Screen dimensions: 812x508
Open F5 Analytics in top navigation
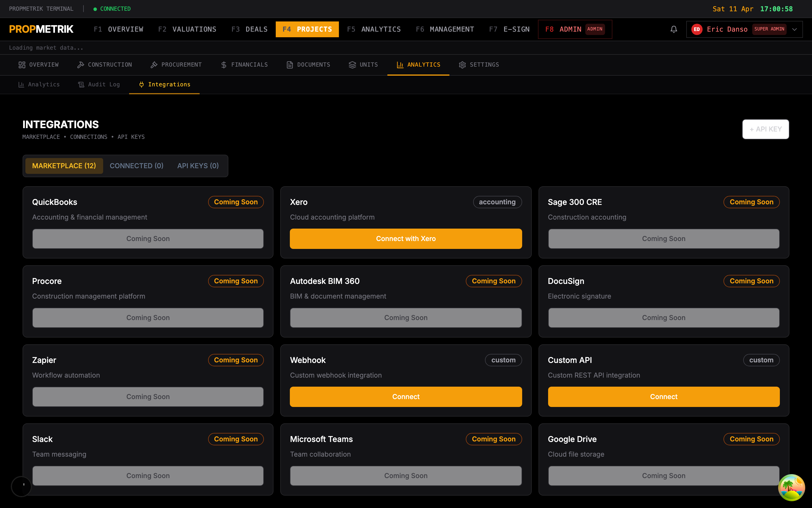coord(374,29)
